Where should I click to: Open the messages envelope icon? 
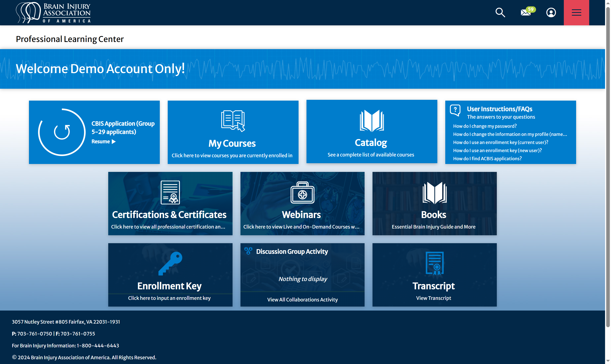[526, 13]
